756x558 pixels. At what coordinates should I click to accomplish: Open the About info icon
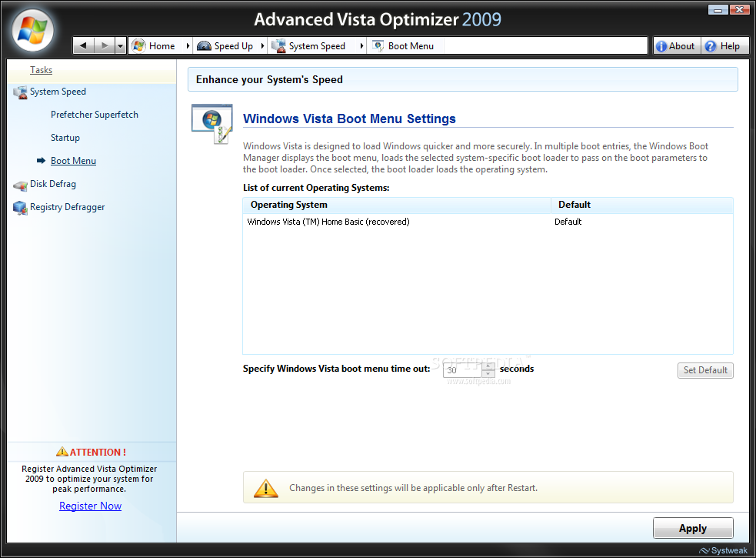(x=661, y=46)
